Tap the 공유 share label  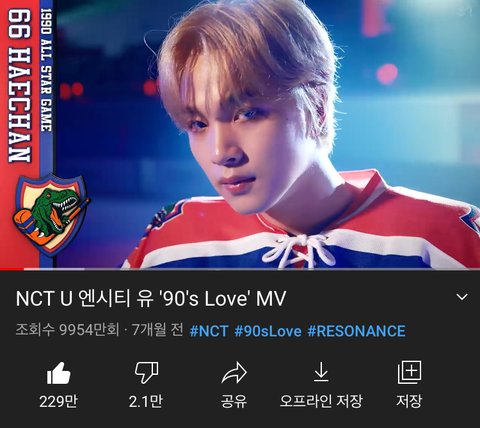pyautogui.click(x=234, y=401)
